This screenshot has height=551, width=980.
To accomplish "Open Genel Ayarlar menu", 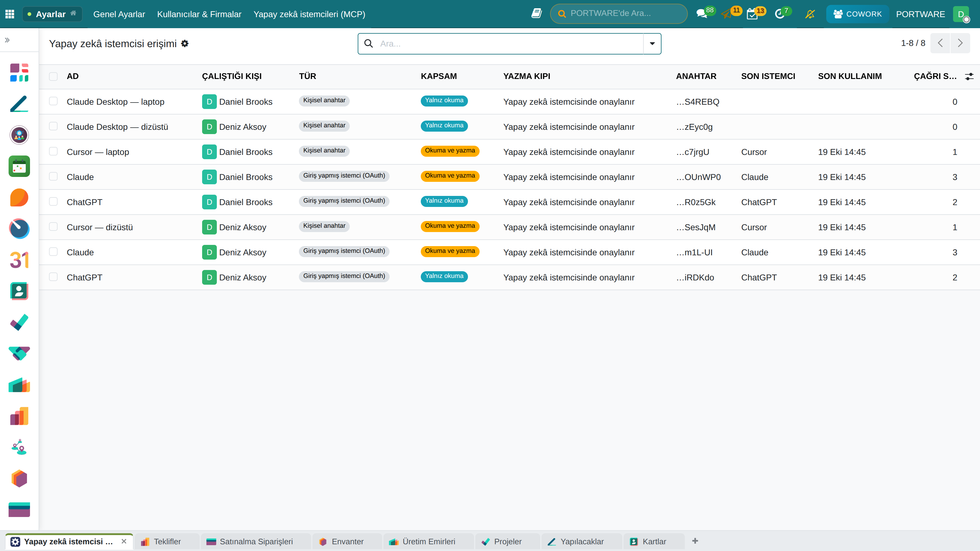I will [x=119, y=14].
